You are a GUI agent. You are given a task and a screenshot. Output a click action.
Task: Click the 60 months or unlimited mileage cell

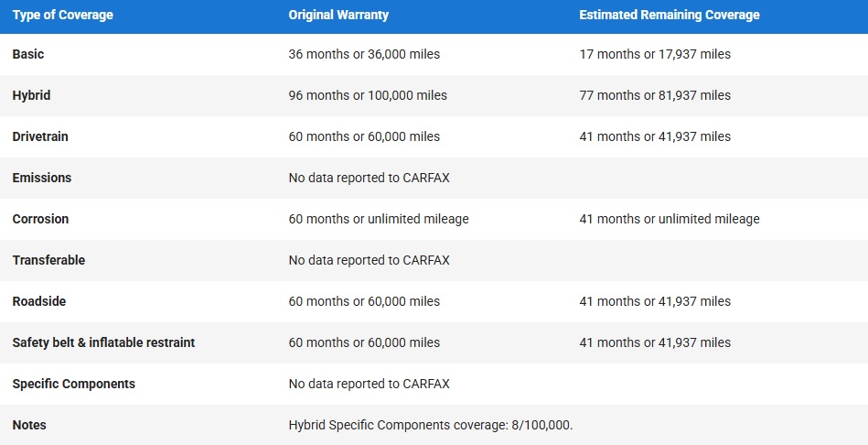[x=379, y=219]
